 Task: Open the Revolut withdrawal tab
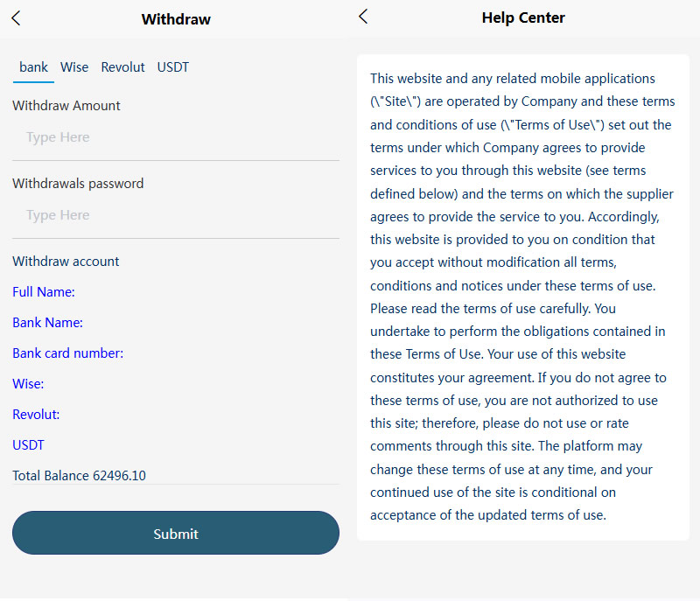[122, 67]
